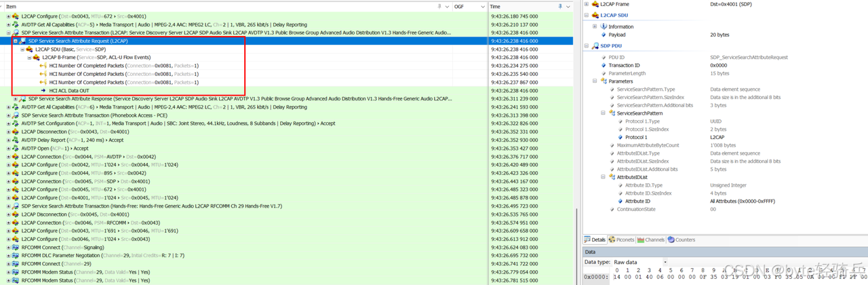
Task: Collapse the ServiceSearchPattern node in details
Action: [x=603, y=113]
